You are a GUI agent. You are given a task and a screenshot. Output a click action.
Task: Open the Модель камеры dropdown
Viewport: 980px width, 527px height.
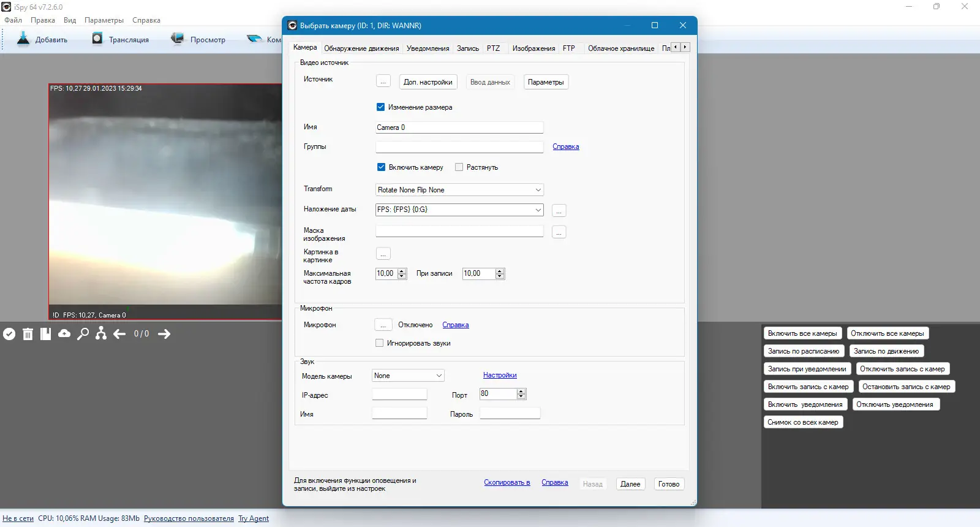(x=408, y=376)
